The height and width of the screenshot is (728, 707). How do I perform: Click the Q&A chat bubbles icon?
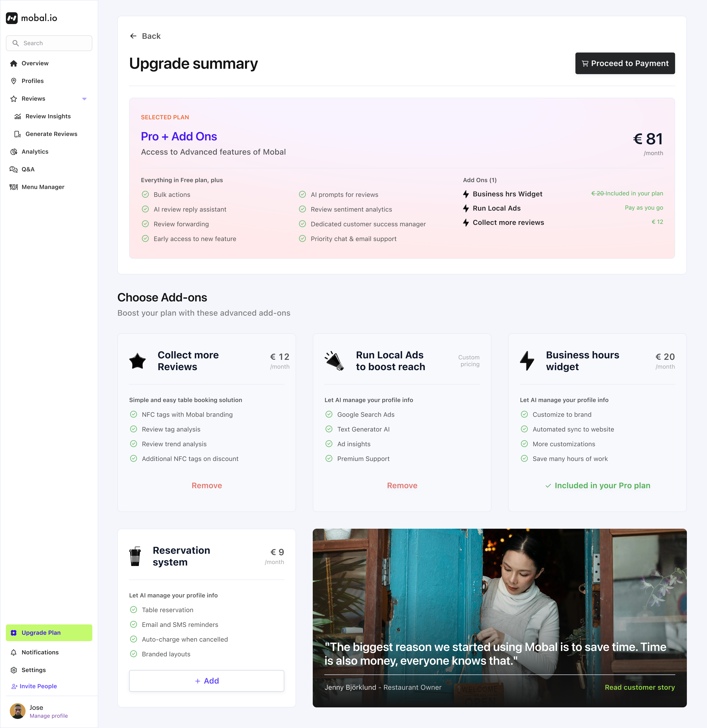click(x=14, y=169)
